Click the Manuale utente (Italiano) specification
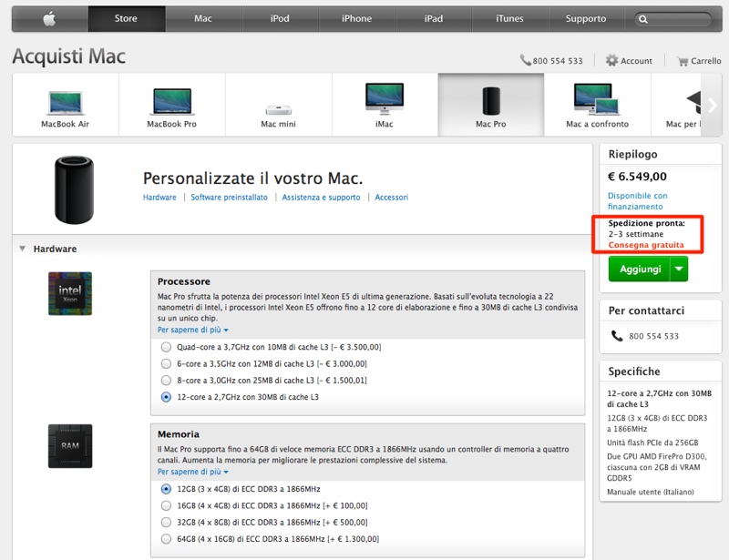729x560 pixels. pyautogui.click(x=651, y=492)
